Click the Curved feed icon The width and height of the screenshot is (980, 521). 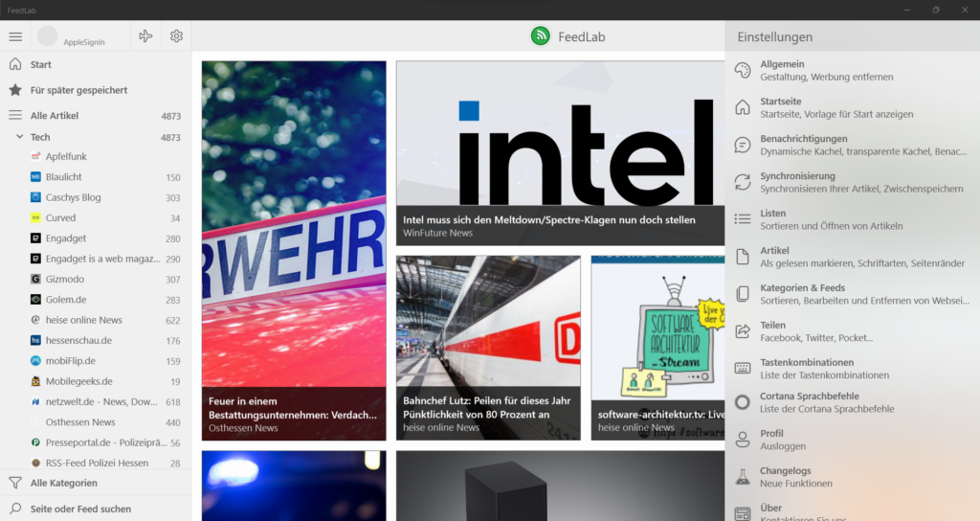[x=35, y=217]
